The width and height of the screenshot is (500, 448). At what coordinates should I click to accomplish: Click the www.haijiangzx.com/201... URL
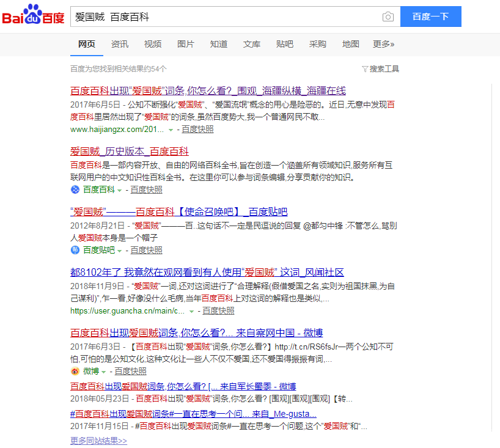point(117,130)
